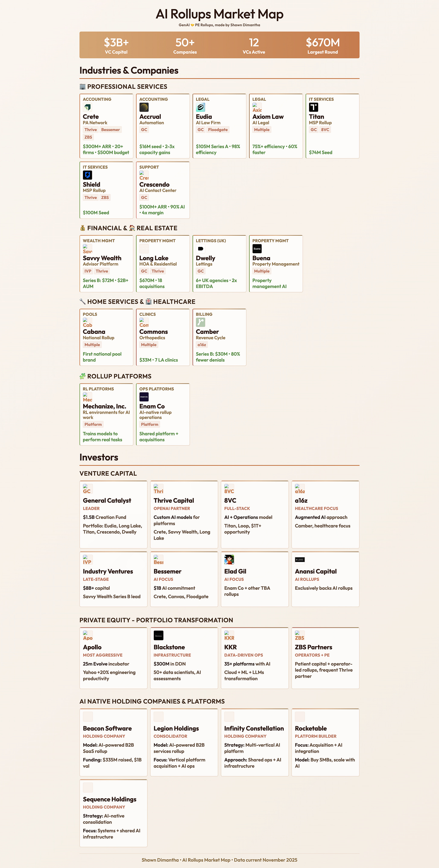Screen dimensions: 439x868
Task: Click the "IVP" tag on Savvy Wealth card
Action: click(x=88, y=271)
